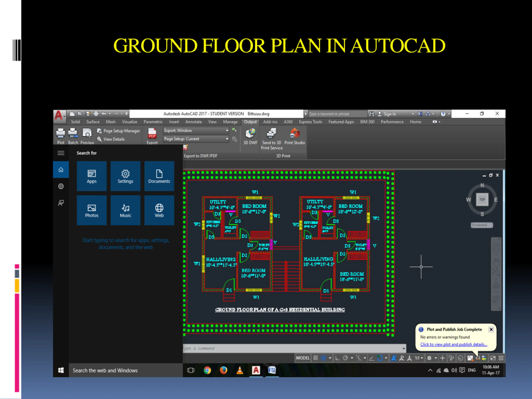
Task: Toggle object snap in status bar
Action: click(380, 358)
